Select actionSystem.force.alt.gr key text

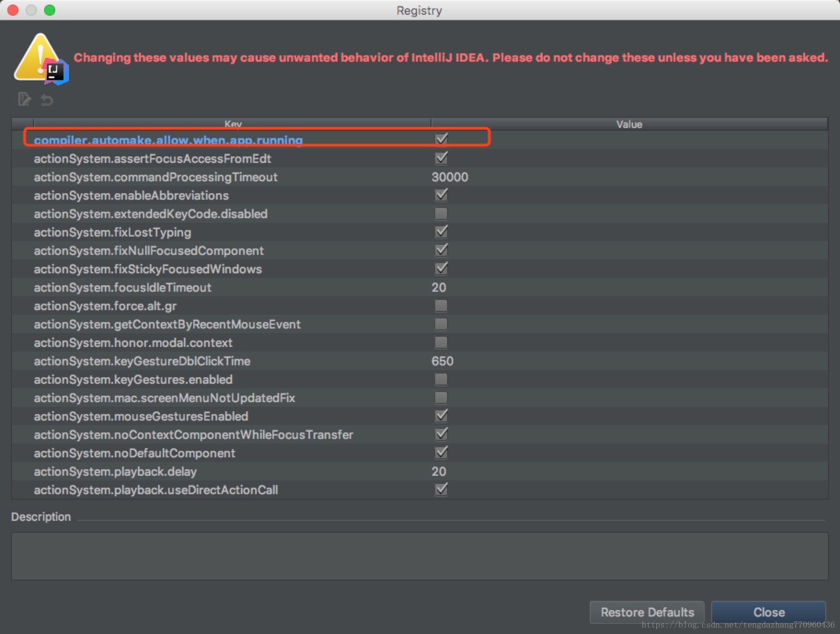(x=105, y=306)
